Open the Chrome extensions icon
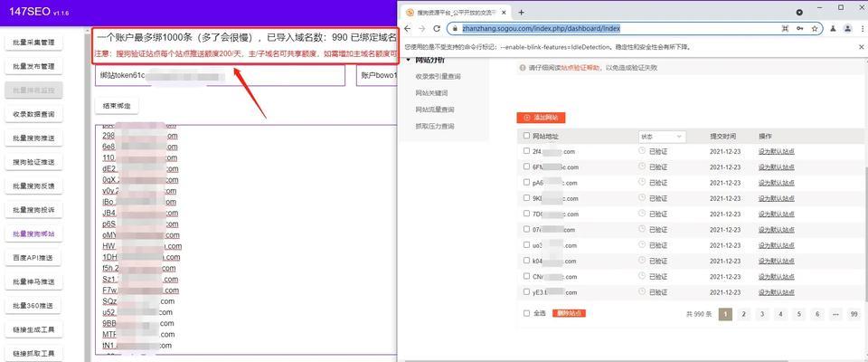Image resolution: width=868 pixels, height=362 pixels. pos(833,28)
